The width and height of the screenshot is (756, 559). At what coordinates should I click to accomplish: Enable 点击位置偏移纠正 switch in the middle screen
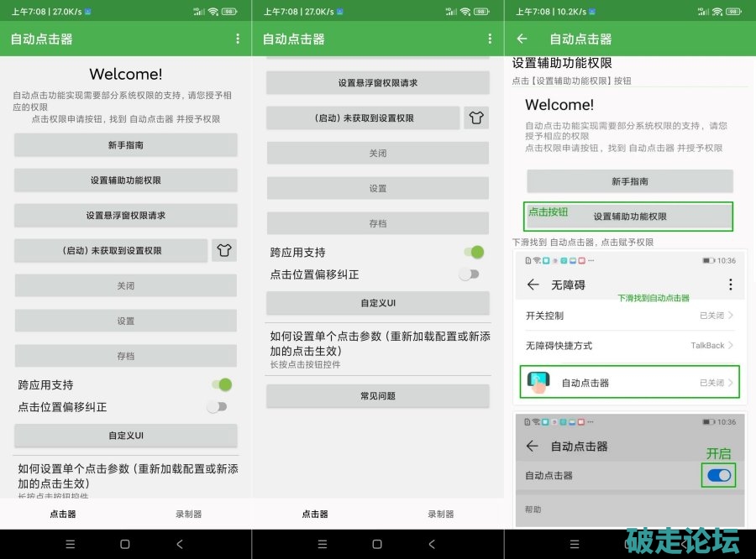click(470, 274)
